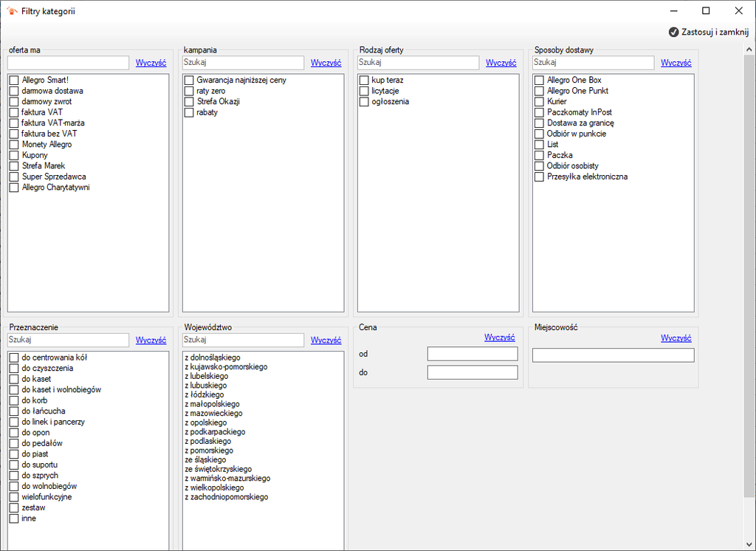Image resolution: width=756 pixels, height=551 pixels.
Task: Maximize the Filtry kategorii window
Action: [x=706, y=10]
